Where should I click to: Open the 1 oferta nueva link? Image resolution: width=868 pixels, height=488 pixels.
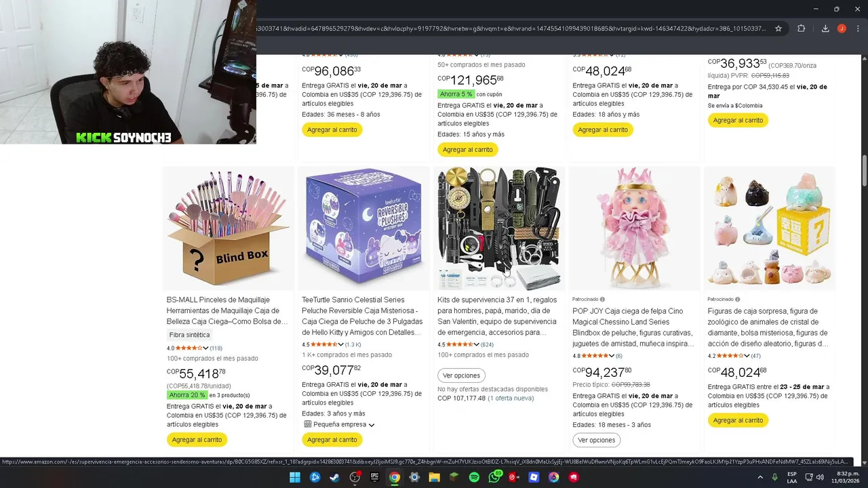point(512,398)
